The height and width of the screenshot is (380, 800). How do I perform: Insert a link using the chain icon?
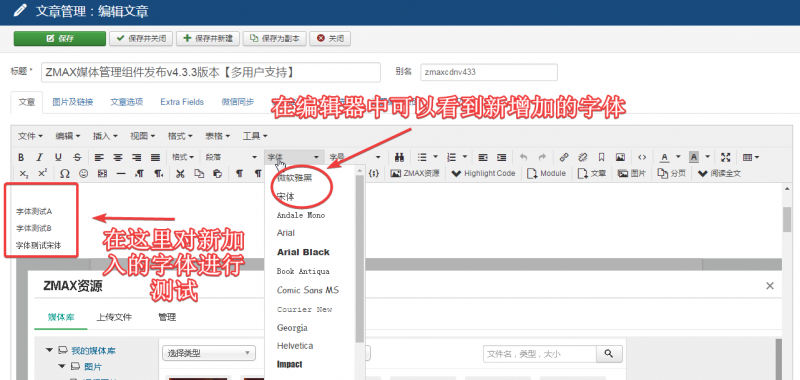pos(564,157)
